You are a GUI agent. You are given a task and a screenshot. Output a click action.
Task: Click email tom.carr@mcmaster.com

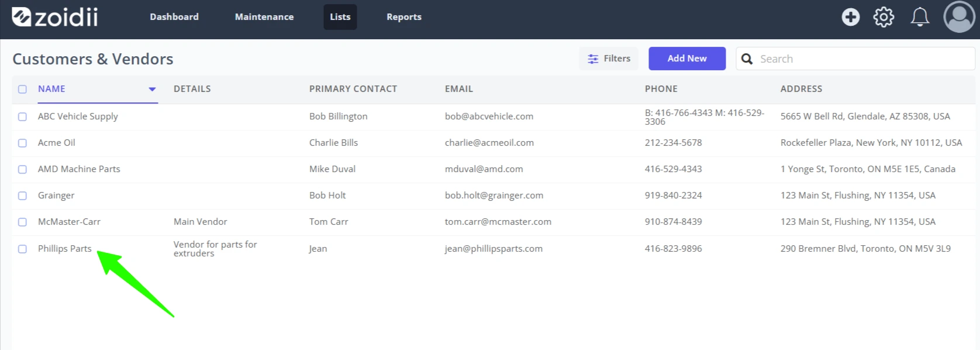[x=498, y=222]
